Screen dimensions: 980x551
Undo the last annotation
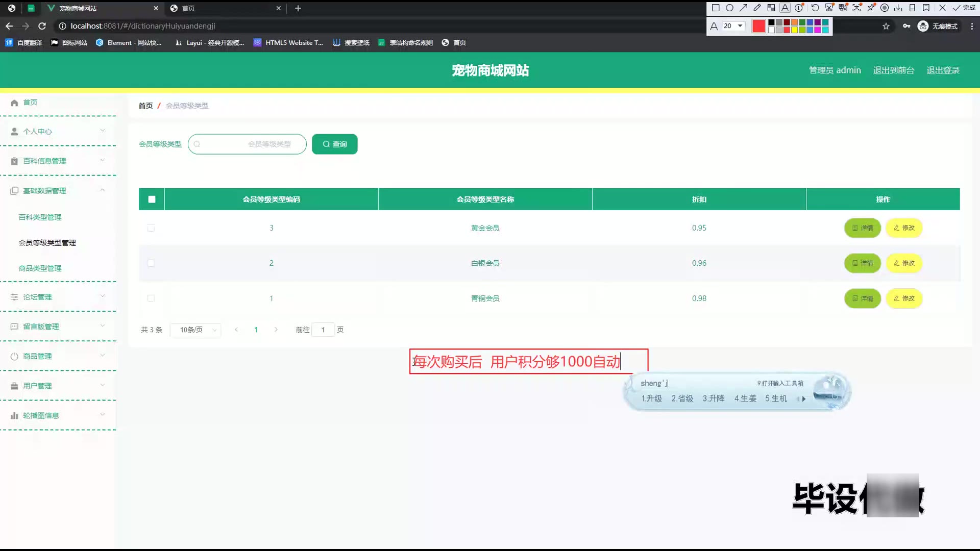[x=815, y=8]
